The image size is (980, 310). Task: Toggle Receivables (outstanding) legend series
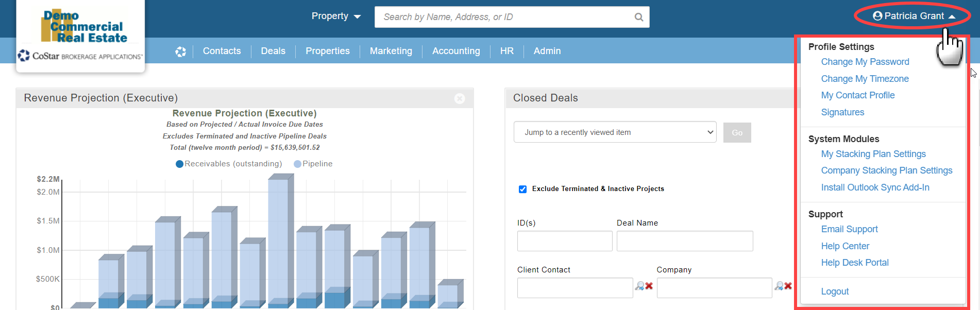tap(229, 164)
